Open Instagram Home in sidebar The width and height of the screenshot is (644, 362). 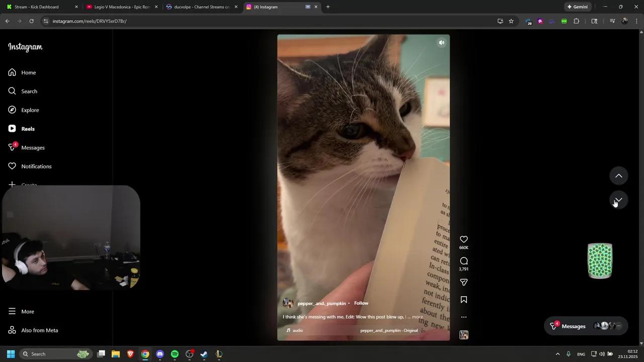point(22,72)
